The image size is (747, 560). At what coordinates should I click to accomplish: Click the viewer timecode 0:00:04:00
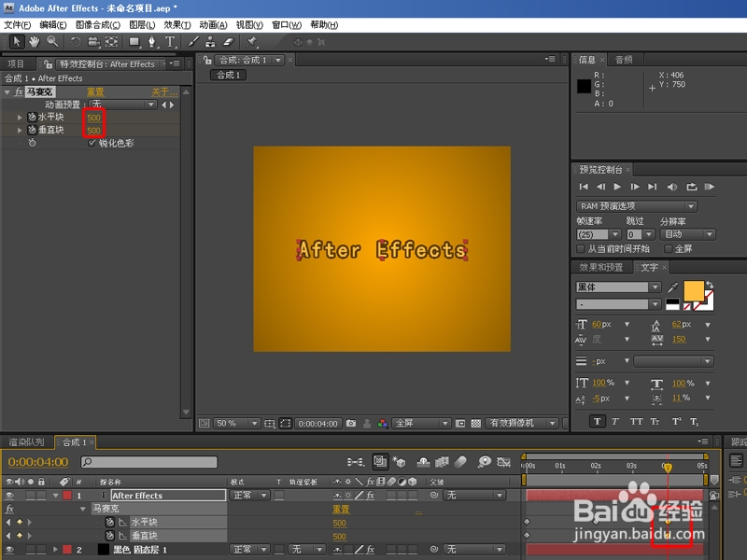[317, 424]
